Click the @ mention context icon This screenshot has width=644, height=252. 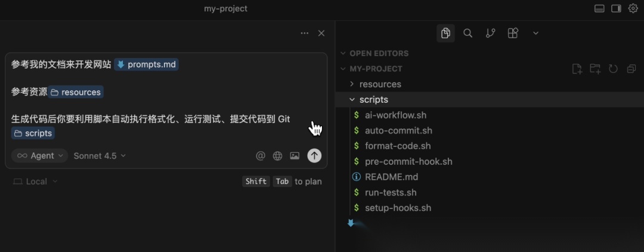click(261, 156)
